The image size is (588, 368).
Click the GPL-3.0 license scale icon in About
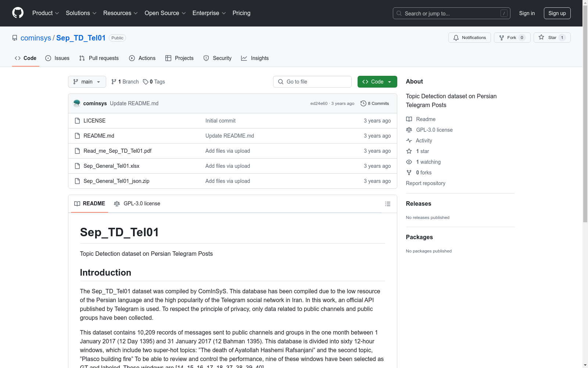click(x=409, y=130)
